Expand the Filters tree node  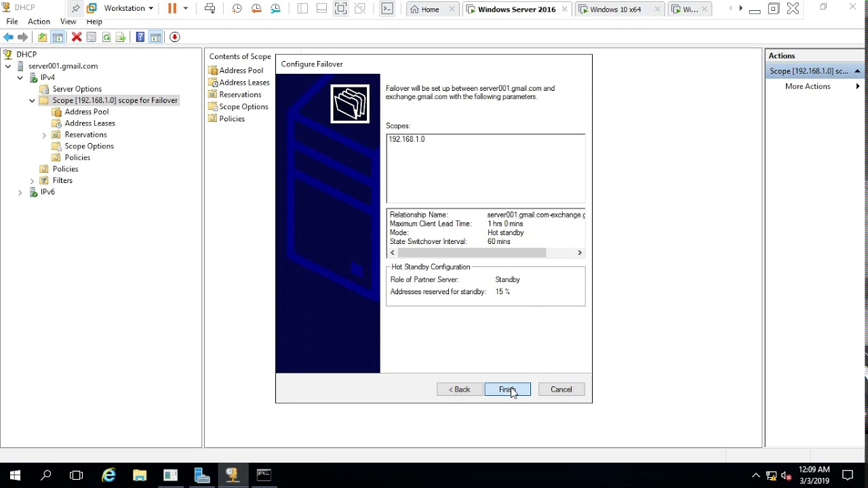[32, 181]
